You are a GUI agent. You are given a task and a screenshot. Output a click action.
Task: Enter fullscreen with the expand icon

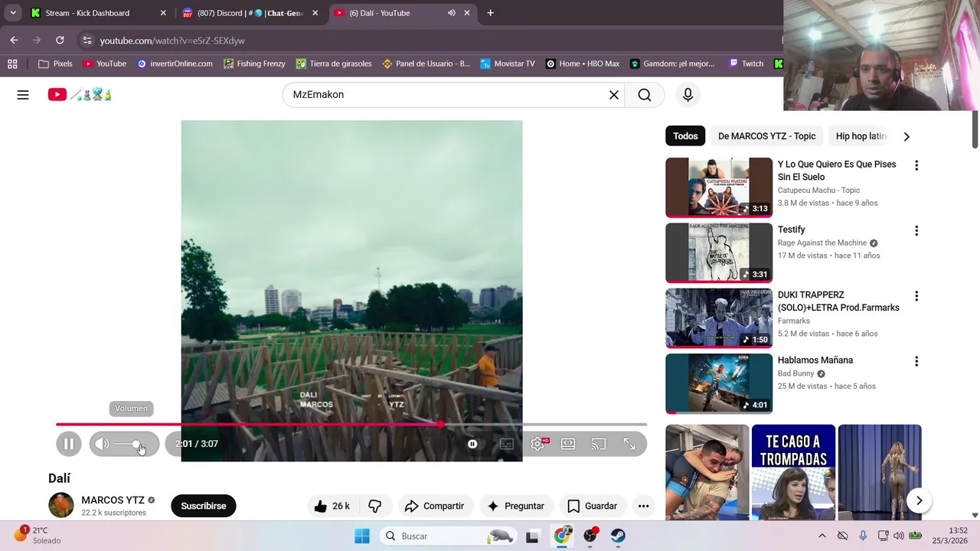click(629, 444)
